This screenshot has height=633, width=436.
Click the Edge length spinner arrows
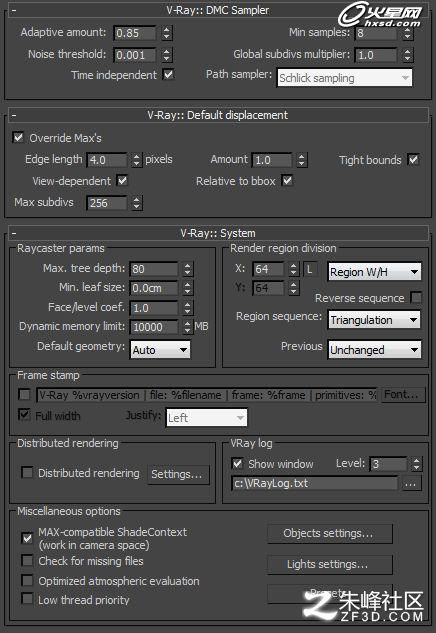coord(136,160)
